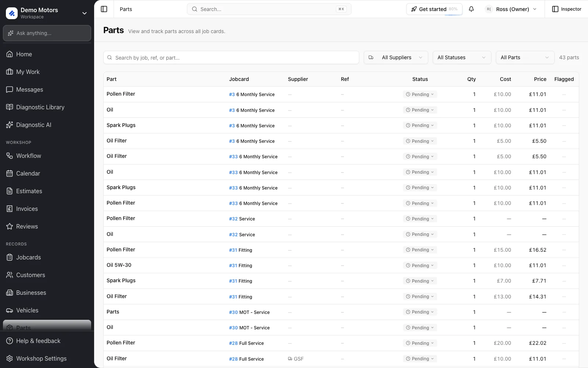
Task: Click the Flagged column header
Action: pos(564,79)
